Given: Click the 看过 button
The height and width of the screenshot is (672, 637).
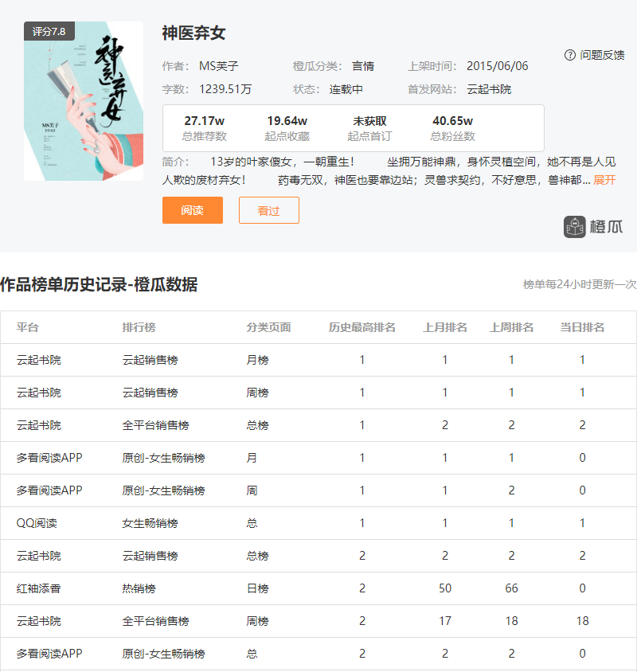Looking at the screenshot, I should click(268, 210).
